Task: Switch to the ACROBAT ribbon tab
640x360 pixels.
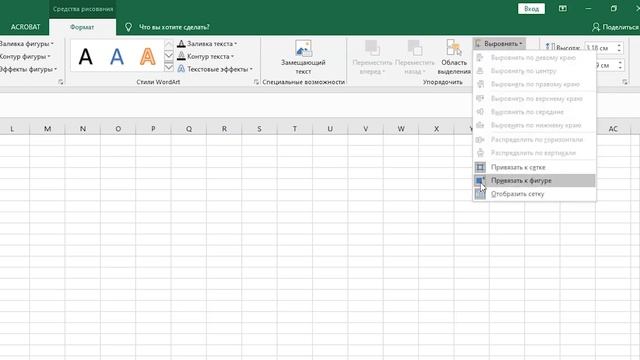Action: 25,27
